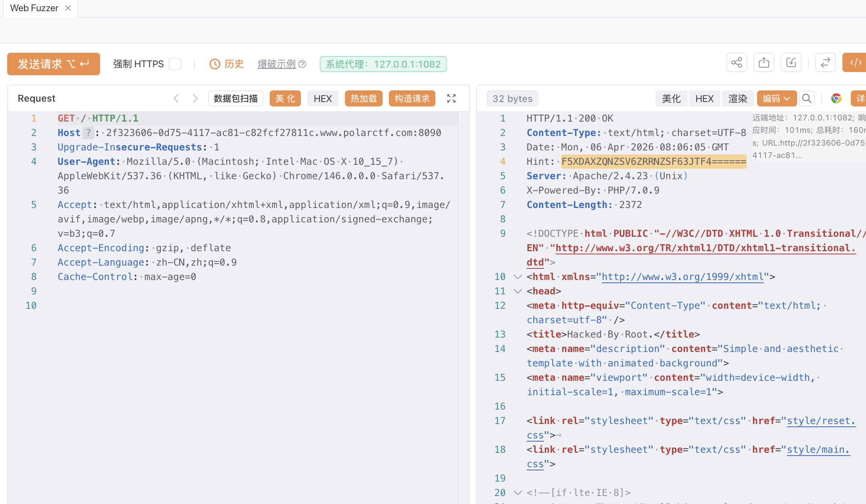Switch to the Web Fuzzer tab

[x=34, y=8]
